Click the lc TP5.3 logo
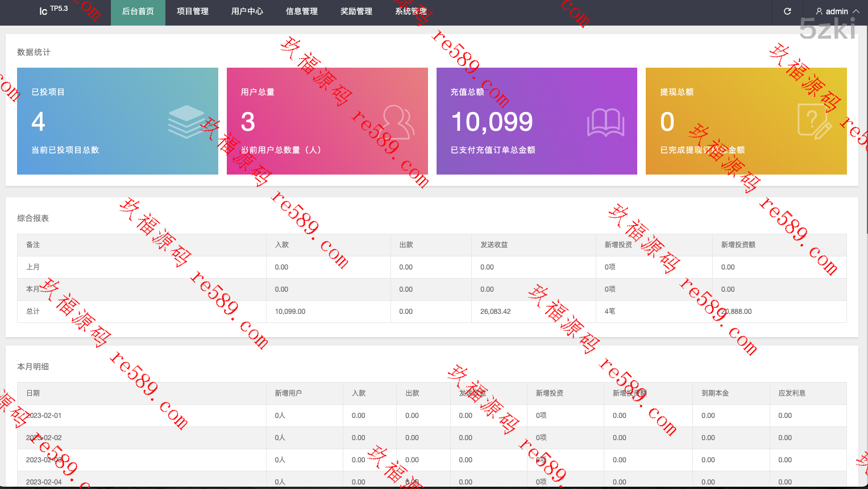 pyautogui.click(x=53, y=10)
